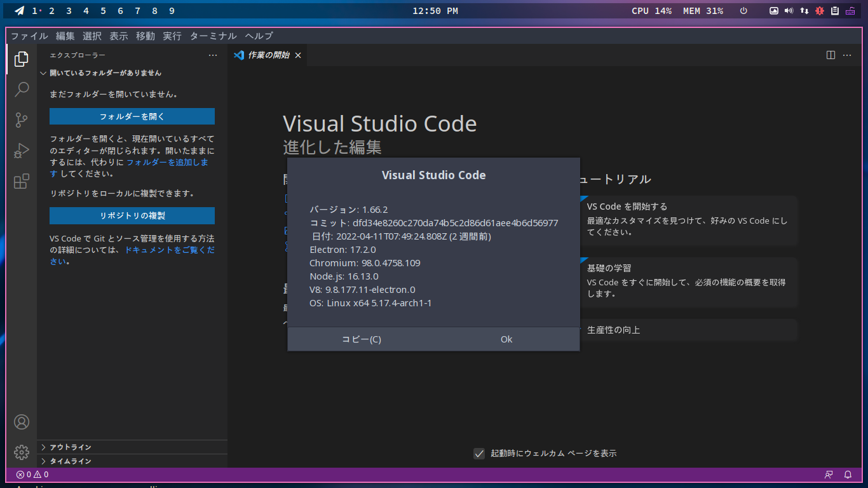Click the バージョン: 1.66.2 text
The height and width of the screenshot is (488, 868).
[349, 210]
